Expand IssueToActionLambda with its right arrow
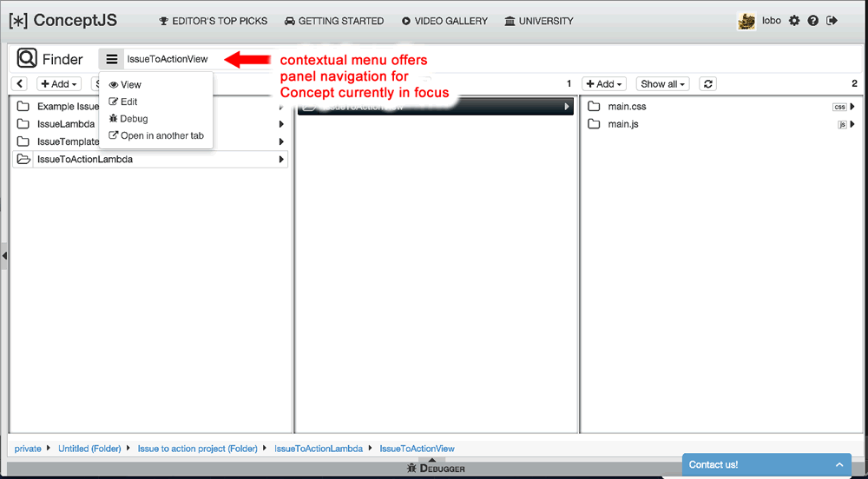This screenshot has width=868, height=479. click(x=282, y=160)
